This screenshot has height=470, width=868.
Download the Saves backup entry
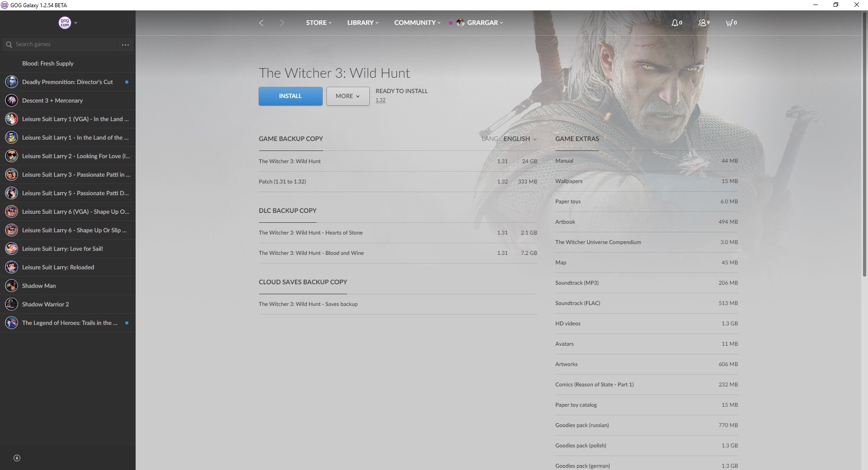tap(398, 304)
